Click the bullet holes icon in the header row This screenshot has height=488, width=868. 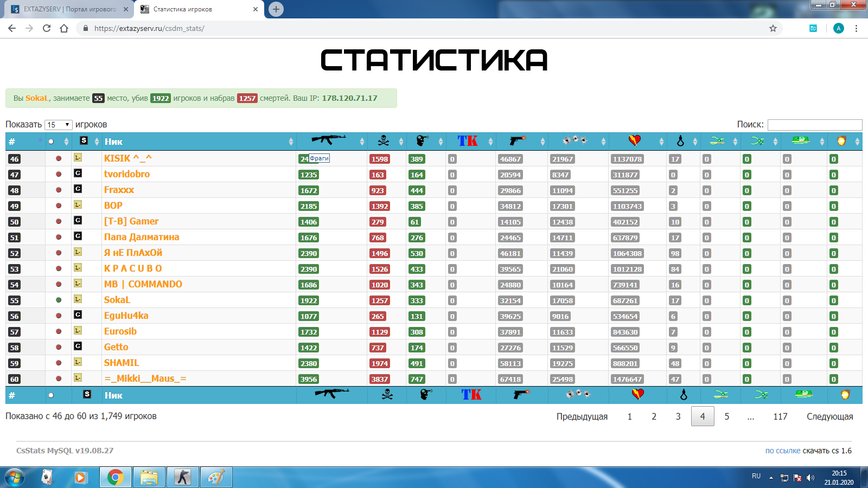pos(575,140)
